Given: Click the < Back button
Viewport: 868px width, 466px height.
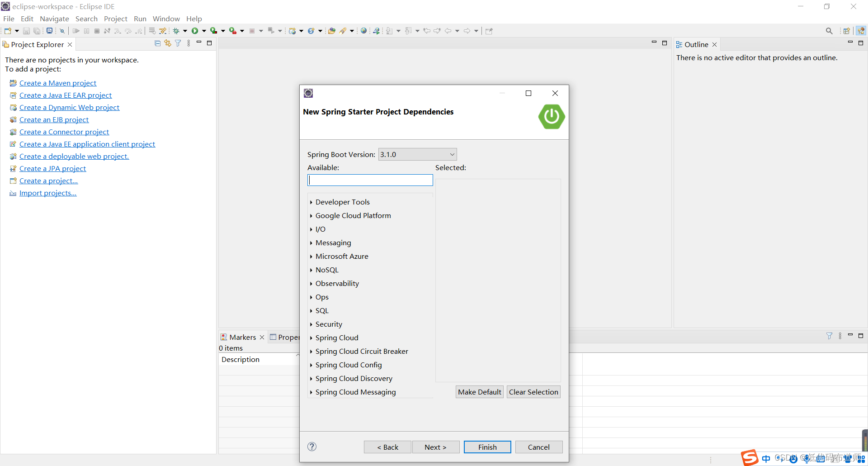Looking at the screenshot, I should (387, 447).
